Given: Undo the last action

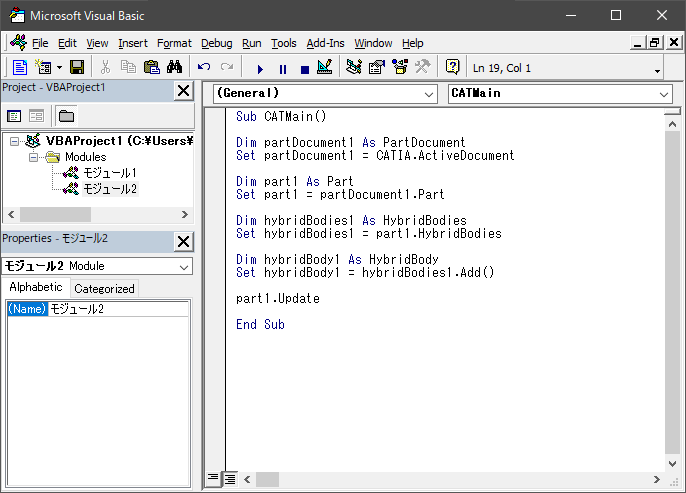Looking at the screenshot, I should point(204,67).
